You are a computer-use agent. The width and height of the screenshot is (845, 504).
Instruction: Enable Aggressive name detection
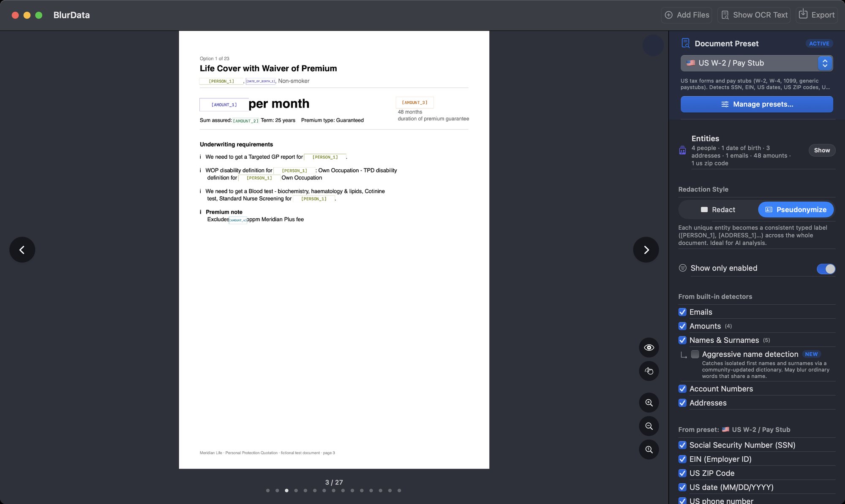(x=695, y=354)
